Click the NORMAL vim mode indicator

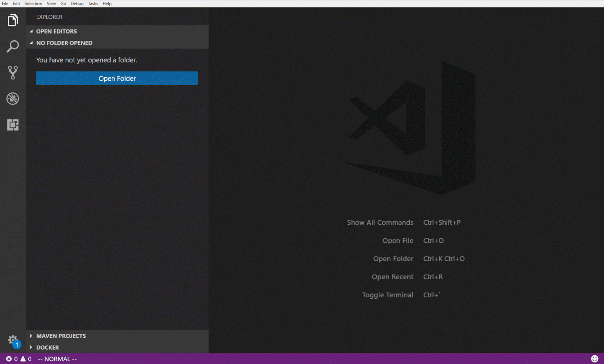tap(57, 359)
